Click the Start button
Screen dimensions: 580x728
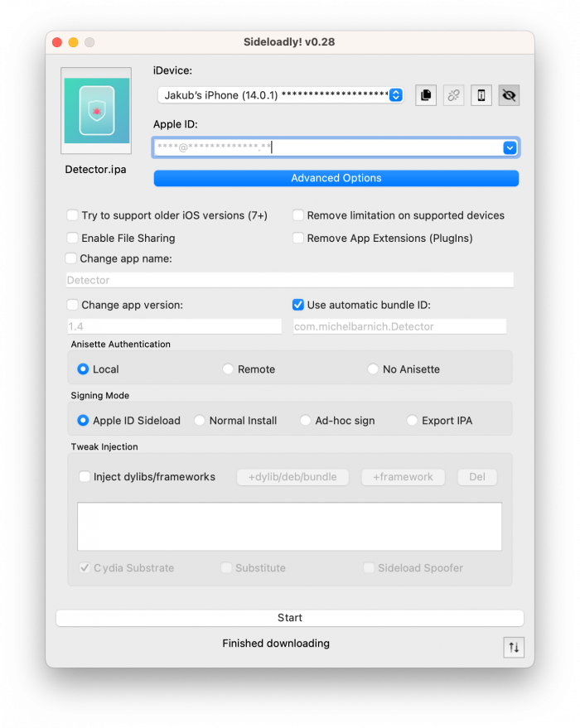[290, 618]
